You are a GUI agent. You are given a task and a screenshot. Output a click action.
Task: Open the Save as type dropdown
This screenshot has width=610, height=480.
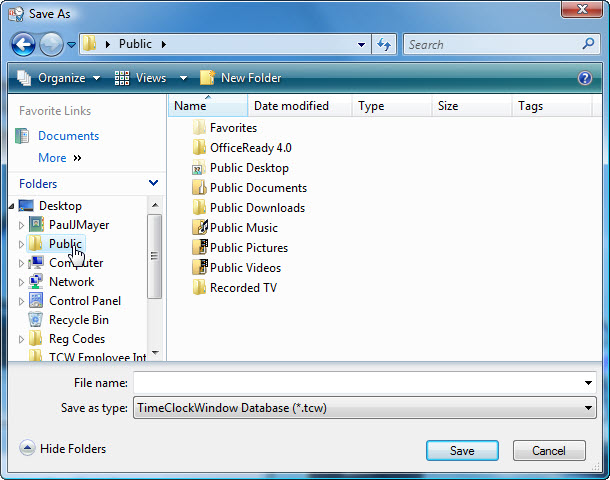click(588, 408)
